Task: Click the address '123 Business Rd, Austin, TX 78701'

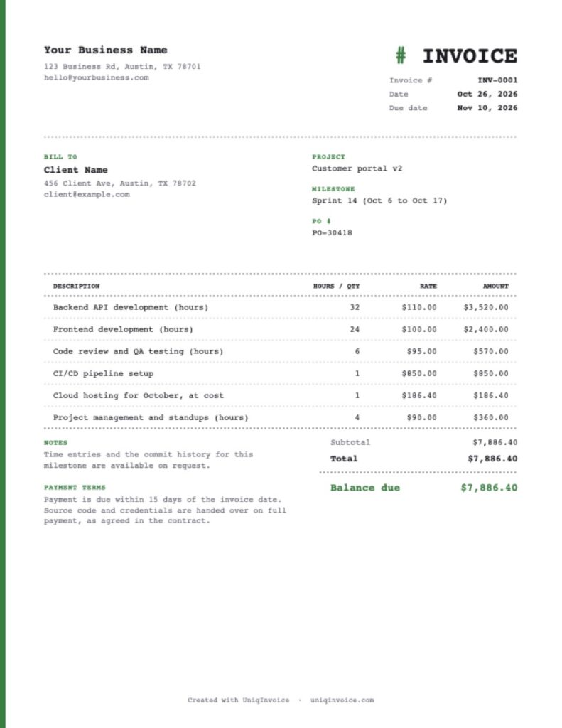Action: [x=122, y=66]
